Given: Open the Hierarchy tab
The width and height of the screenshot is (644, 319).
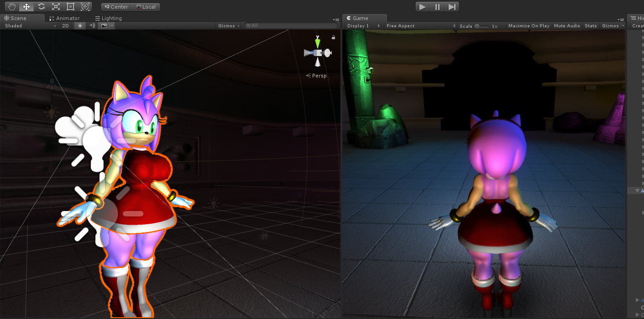Looking at the screenshot, I should click(637, 18).
